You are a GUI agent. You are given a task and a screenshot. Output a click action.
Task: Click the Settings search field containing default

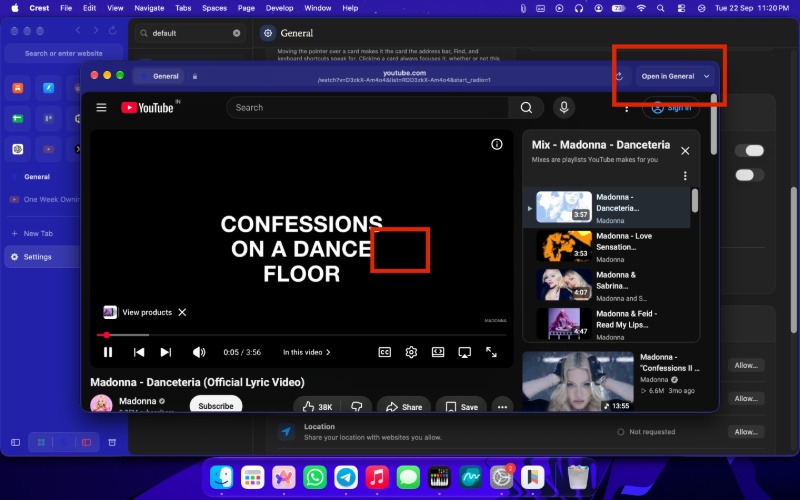click(190, 33)
